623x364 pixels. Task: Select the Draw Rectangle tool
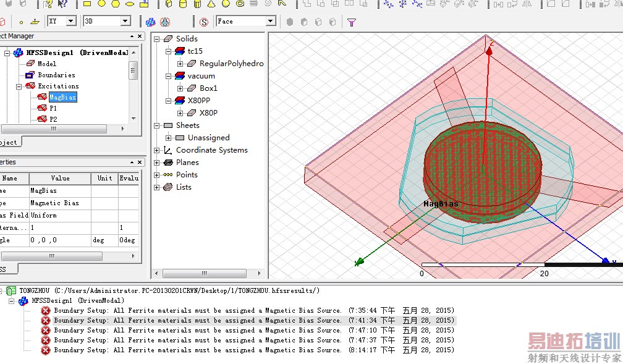point(87,4)
